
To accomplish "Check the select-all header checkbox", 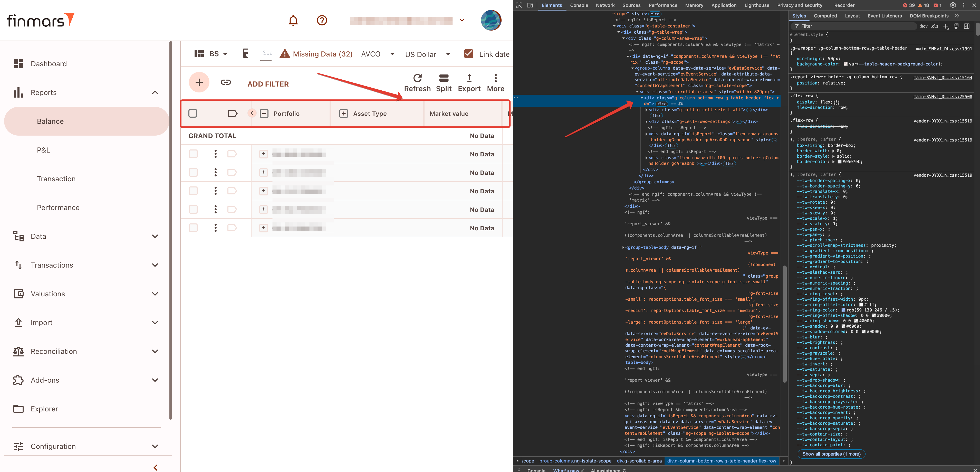I will (193, 114).
